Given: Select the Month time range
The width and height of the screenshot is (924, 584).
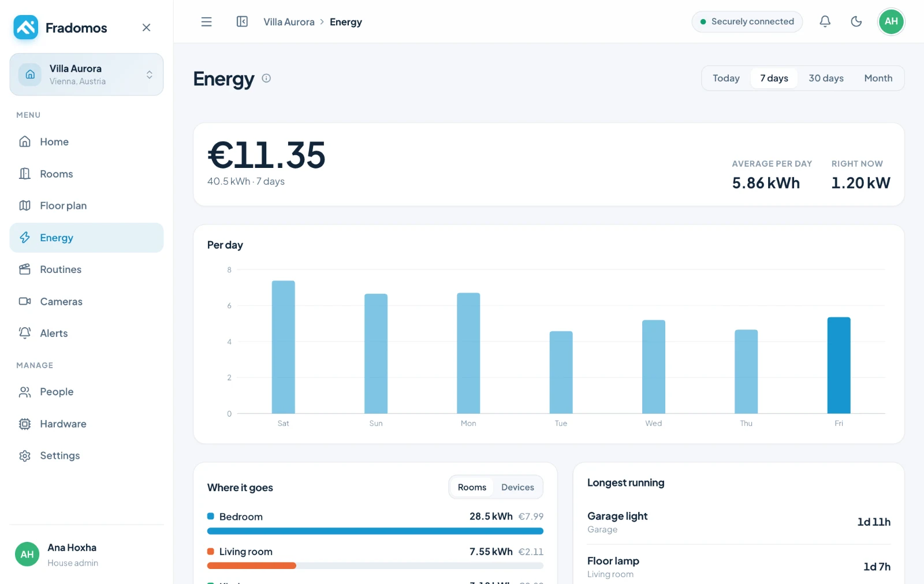Looking at the screenshot, I should 878,78.
